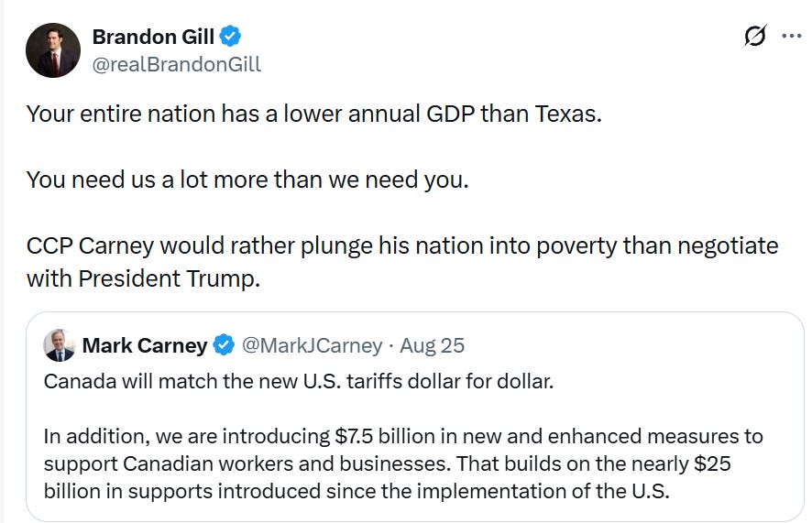This screenshot has height=523, width=812.
Task: Click the Brandon Gill display name
Action: [x=153, y=37]
